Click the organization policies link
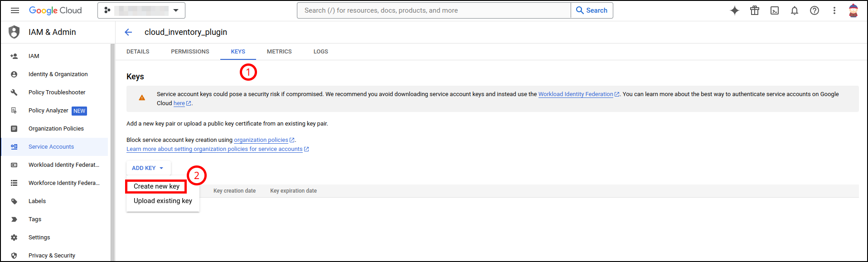The image size is (868, 262). (261, 140)
